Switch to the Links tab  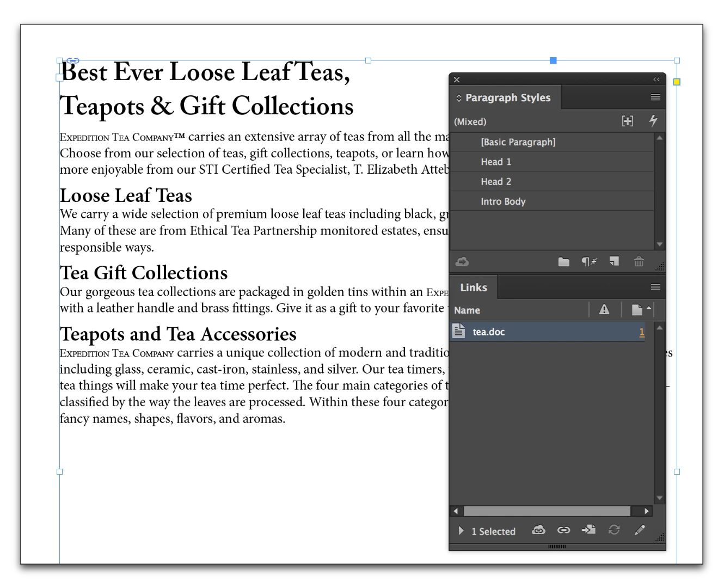(x=474, y=287)
